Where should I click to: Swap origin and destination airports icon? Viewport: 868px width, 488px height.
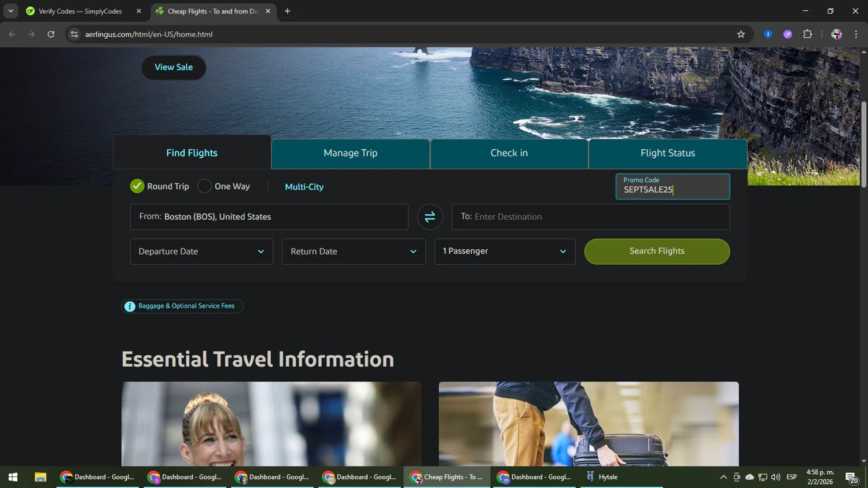[x=429, y=217]
